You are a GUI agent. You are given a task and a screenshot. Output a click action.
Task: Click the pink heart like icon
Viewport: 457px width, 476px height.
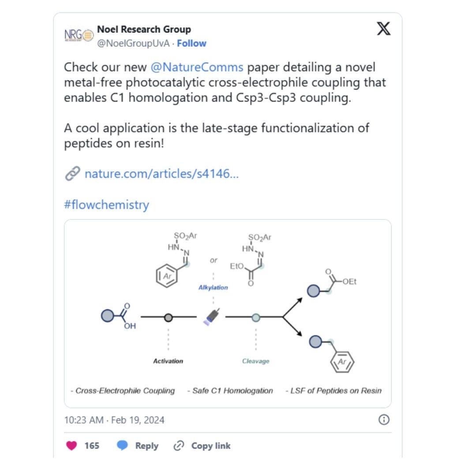coord(72,445)
